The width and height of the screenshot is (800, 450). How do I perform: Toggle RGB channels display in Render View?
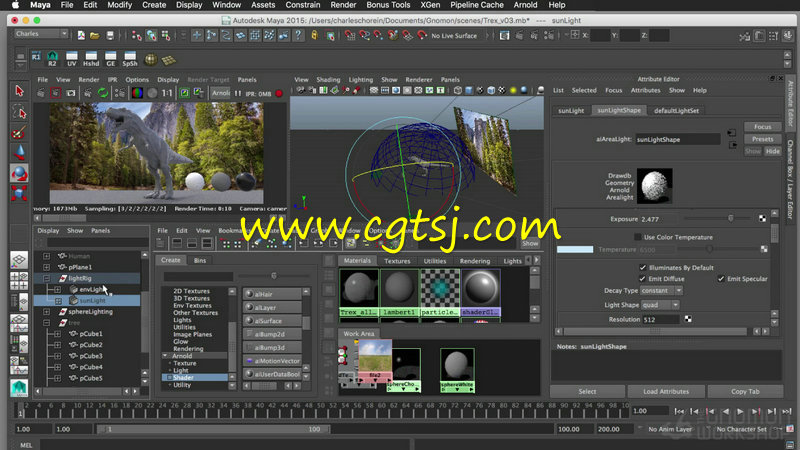click(x=137, y=93)
